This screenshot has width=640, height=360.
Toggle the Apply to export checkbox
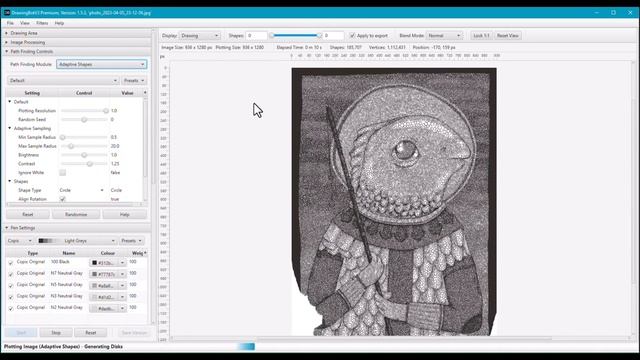[x=352, y=36]
